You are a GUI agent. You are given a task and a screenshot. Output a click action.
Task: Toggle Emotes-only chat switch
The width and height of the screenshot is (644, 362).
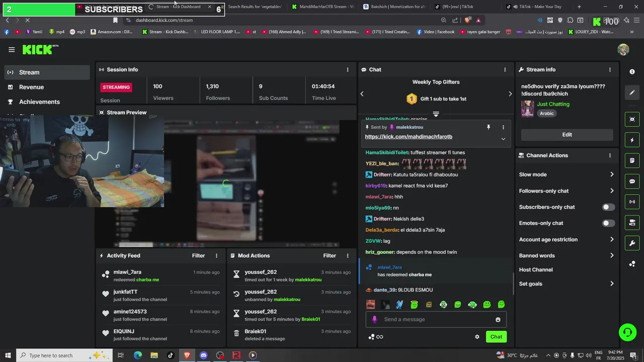click(x=608, y=223)
